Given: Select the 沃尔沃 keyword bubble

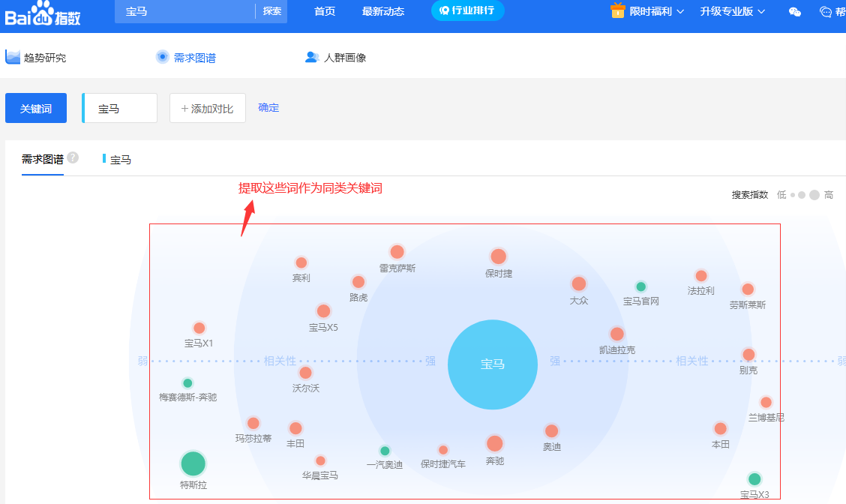Looking at the screenshot, I should [x=305, y=373].
